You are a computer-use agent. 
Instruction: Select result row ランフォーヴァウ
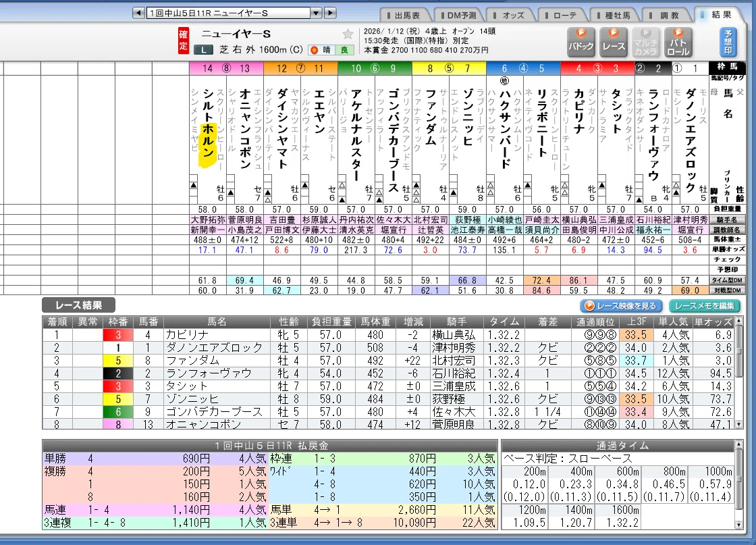click(388, 373)
